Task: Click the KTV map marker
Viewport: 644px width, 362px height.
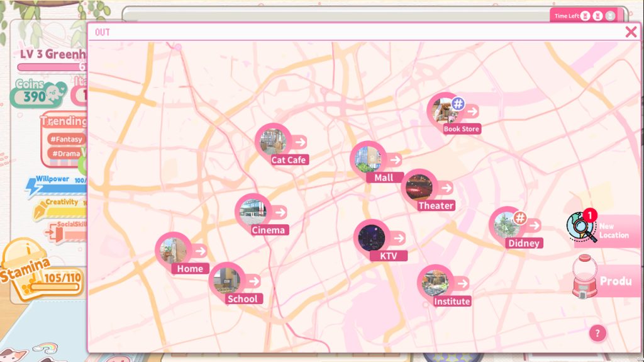Action: tap(371, 237)
